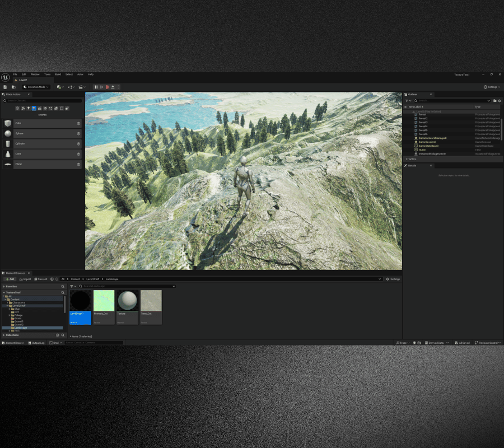Open the Cinematics toolbar dropdown
504x448 pixels.
[82, 87]
